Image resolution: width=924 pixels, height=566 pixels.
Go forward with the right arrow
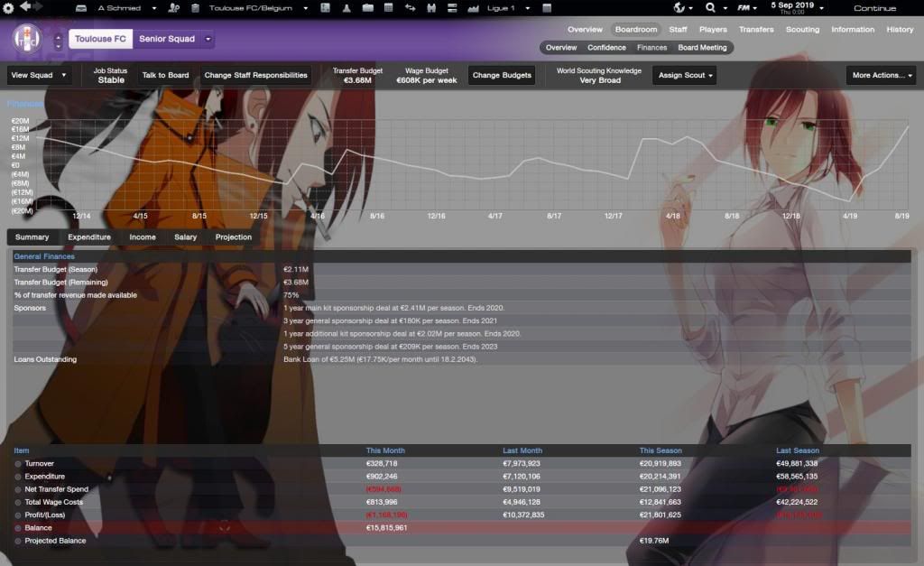pos(38,6)
